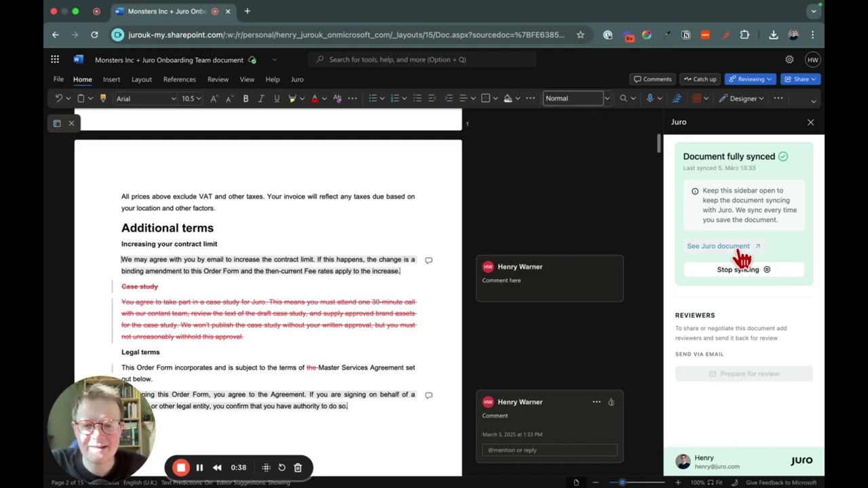Pause the screen recording

point(199,467)
